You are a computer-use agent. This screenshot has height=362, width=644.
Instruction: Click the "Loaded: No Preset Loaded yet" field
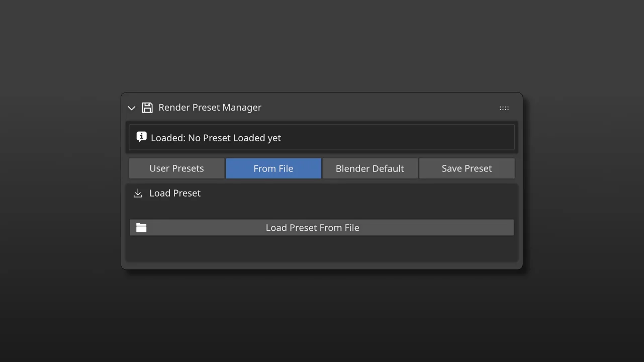pos(322,136)
